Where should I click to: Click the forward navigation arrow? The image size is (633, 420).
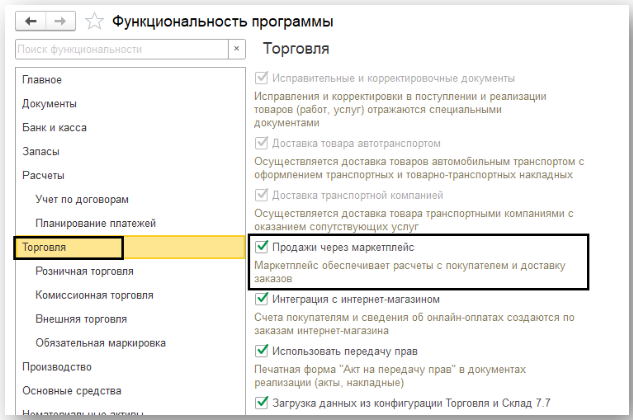pyautogui.click(x=58, y=19)
